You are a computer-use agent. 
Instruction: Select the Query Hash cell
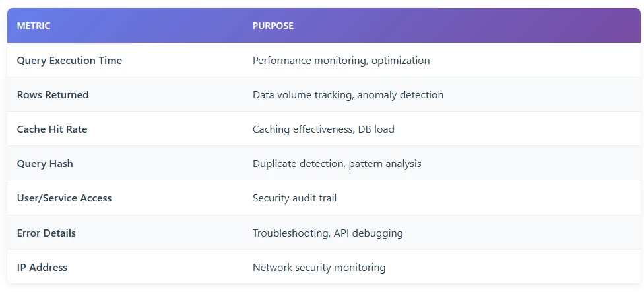(x=45, y=164)
